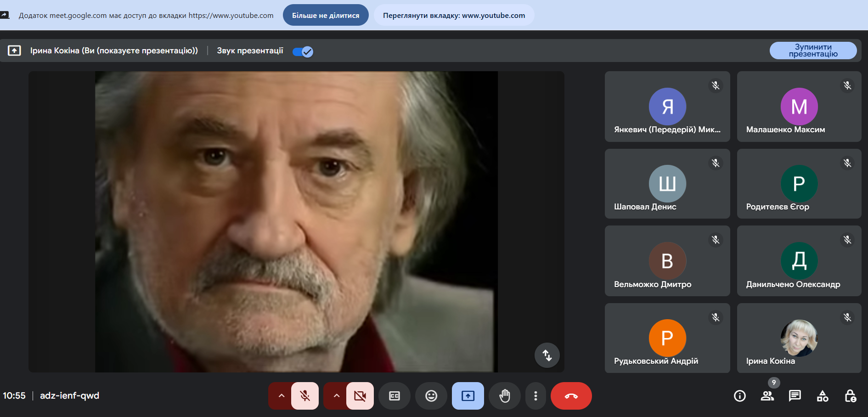Open the chat panel
868x417 pixels.
[795, 396]
